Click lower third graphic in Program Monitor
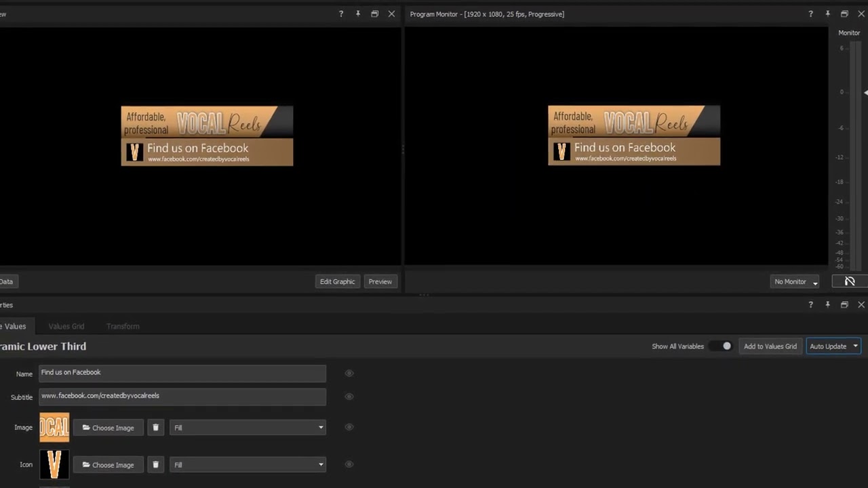Viewport: 868px width, 488px height. 634,136
